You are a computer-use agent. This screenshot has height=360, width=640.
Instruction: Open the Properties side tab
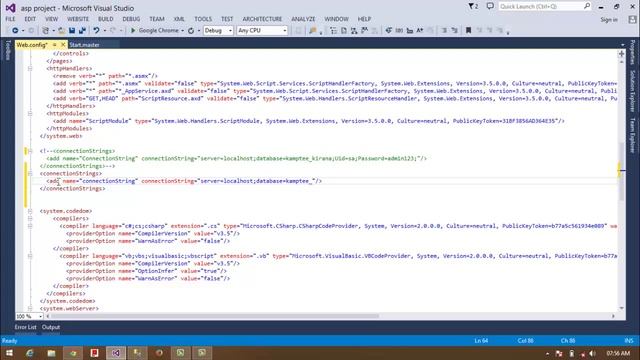[x=633, y=52]
